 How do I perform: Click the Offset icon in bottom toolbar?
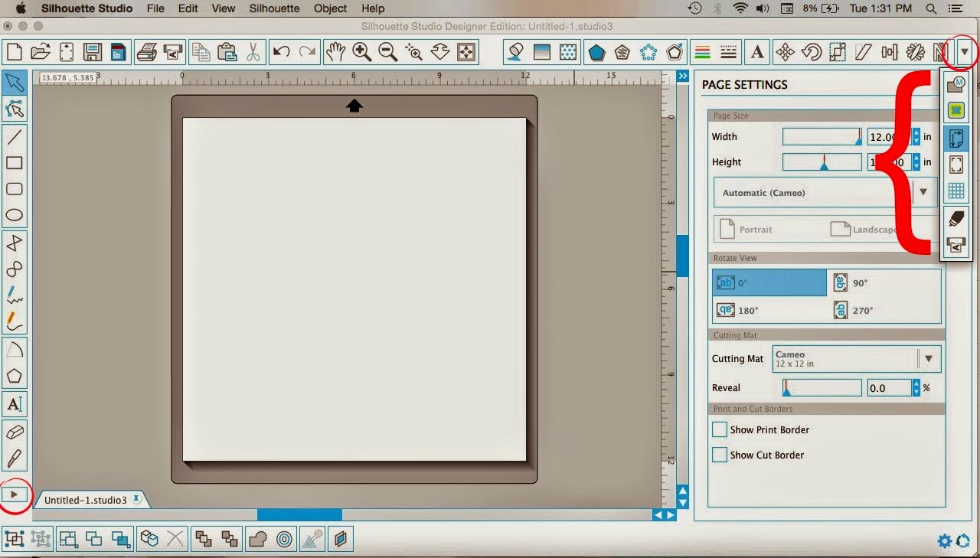pos(284,539)
